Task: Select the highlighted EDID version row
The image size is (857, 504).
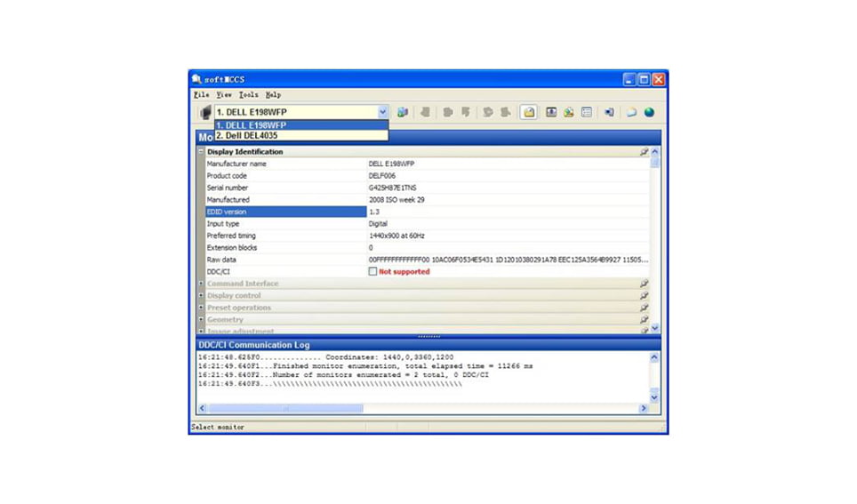Action: (x=428, y=212)
